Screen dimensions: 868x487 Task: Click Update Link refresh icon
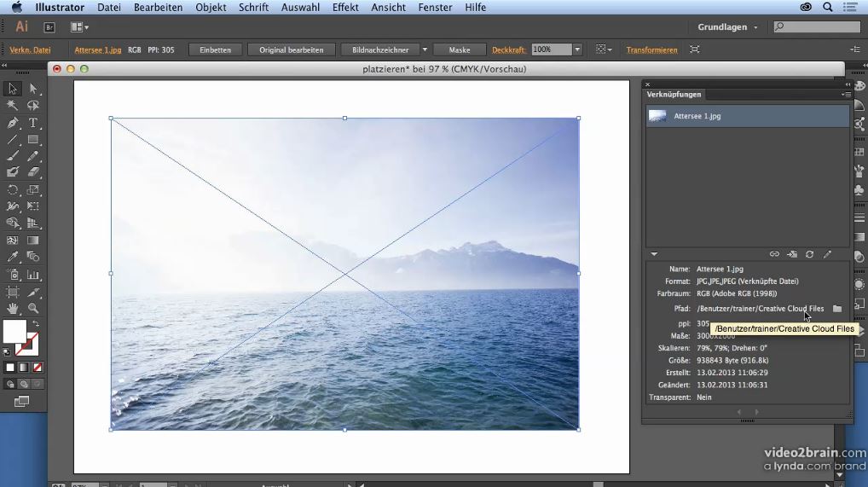click(809, 254)
